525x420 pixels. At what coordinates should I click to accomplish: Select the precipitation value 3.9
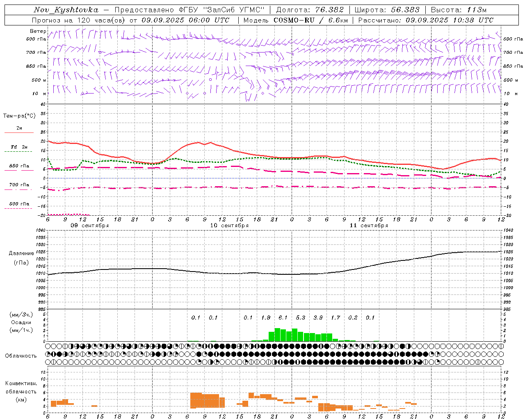coord(318,318)
